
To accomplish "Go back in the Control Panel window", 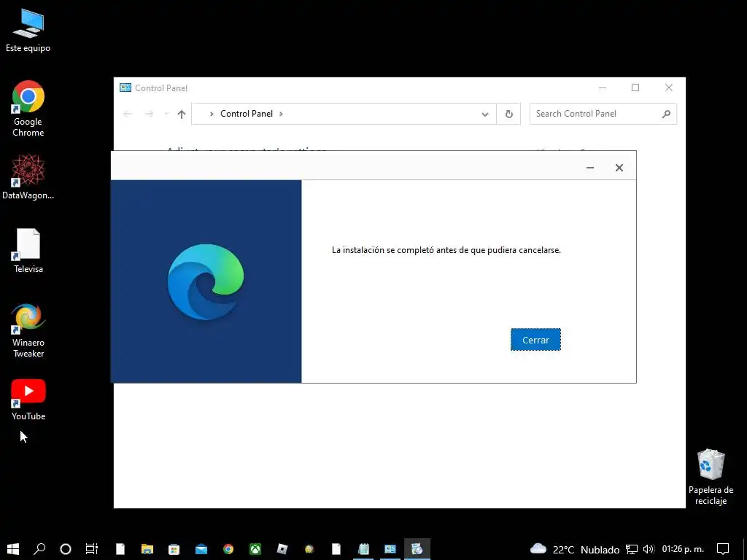I will tap(127, 114).
